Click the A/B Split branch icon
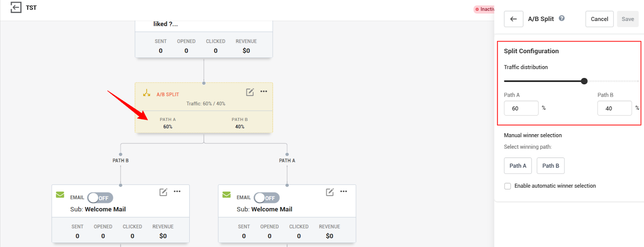 [147, 93]
